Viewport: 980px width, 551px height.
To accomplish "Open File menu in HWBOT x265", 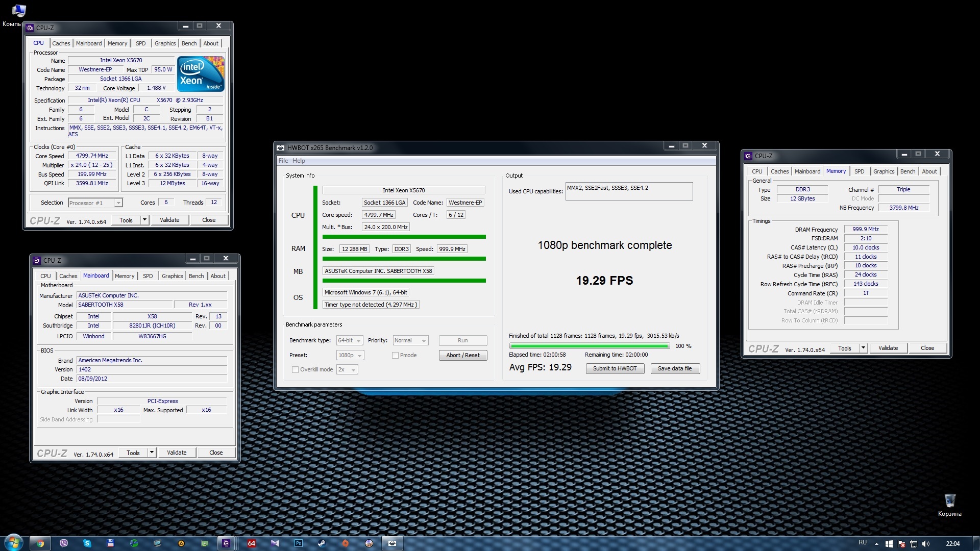I will tap(283, 161).
